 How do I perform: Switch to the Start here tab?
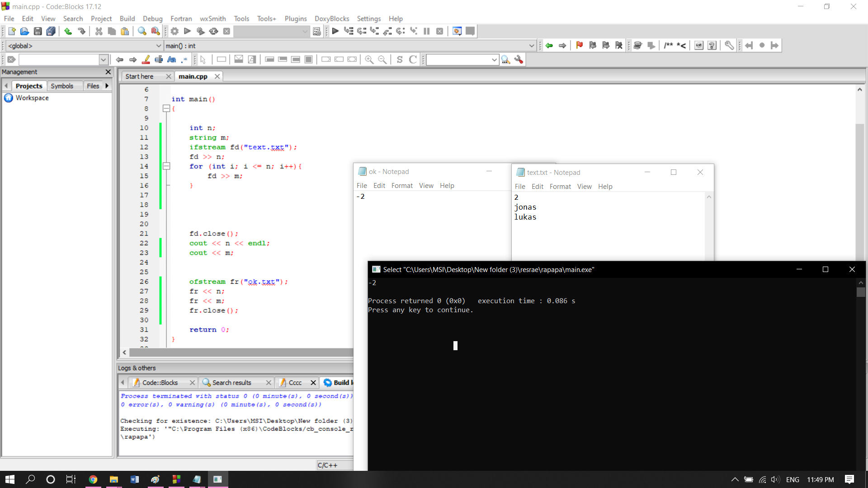pos(139,76)
